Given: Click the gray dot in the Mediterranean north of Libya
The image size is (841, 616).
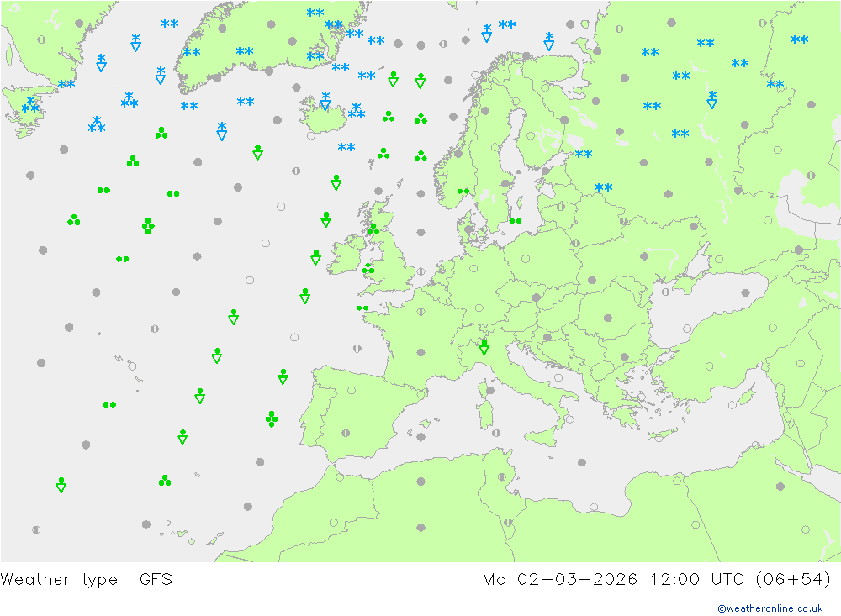Looking at the screenshot, I should (582, 462).
